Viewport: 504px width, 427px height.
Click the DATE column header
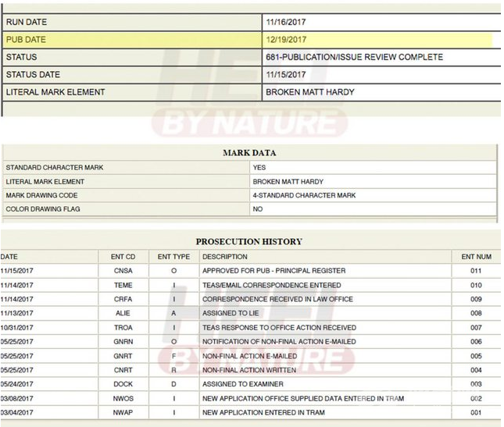pyautogui.click(x=9, y=257)
